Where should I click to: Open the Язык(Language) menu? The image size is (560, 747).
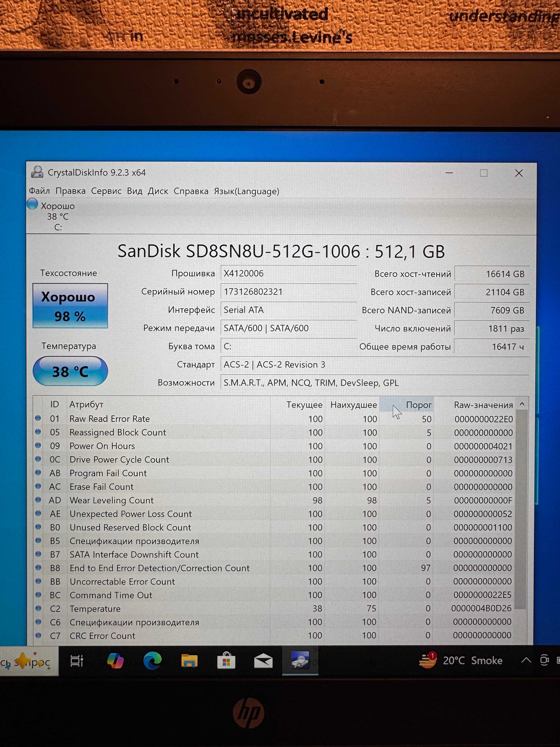(246, 191)
